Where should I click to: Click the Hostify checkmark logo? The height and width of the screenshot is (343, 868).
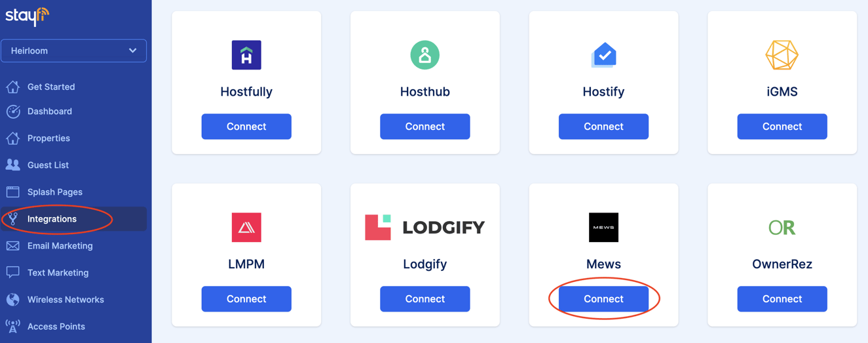point(603,55)
